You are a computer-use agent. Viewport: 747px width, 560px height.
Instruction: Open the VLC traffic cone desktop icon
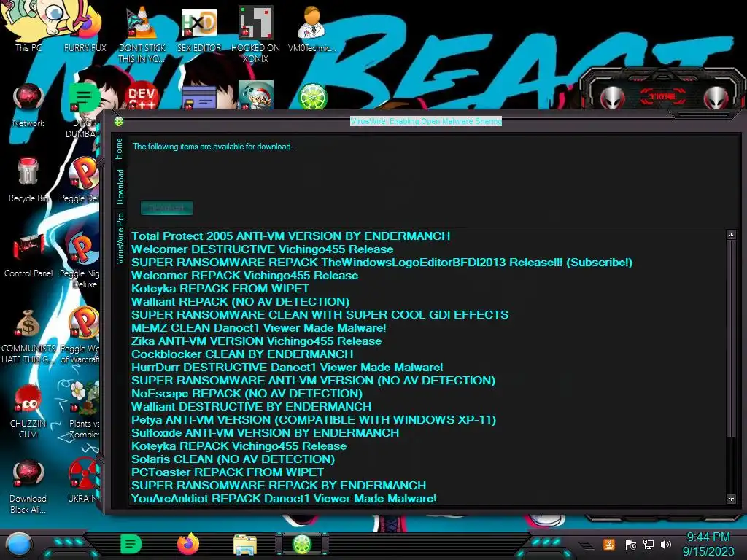pyautogui.click(x=142, y=34)
